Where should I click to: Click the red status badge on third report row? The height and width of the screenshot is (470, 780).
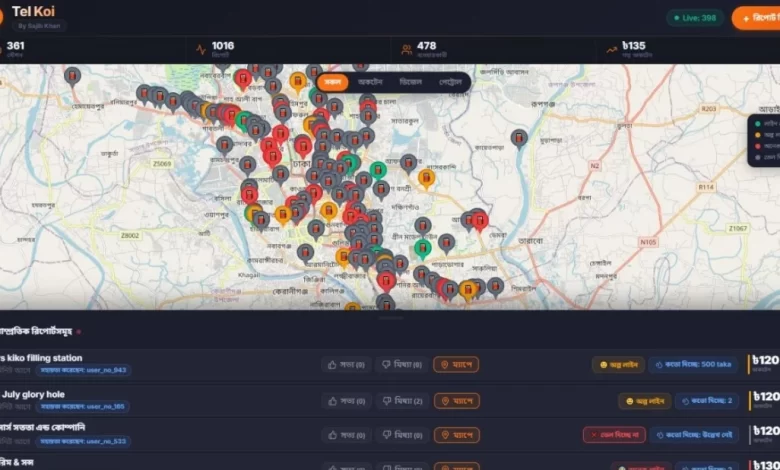(x=614, y=435)
